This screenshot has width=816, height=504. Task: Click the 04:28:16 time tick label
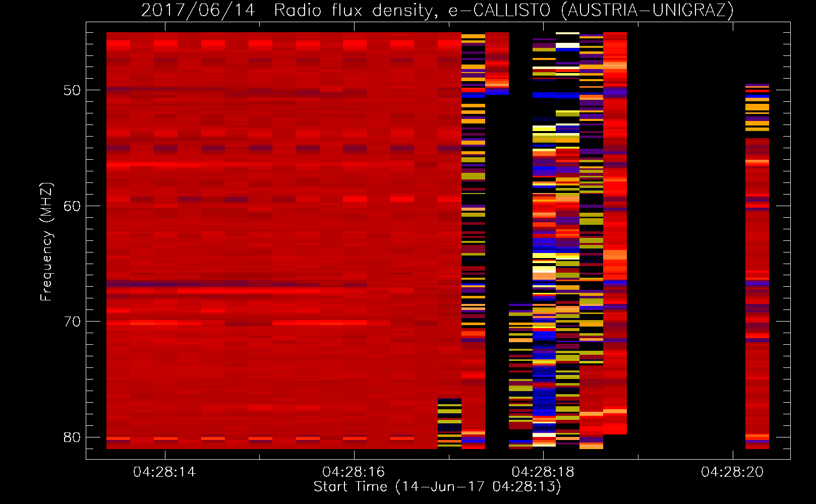354,472
